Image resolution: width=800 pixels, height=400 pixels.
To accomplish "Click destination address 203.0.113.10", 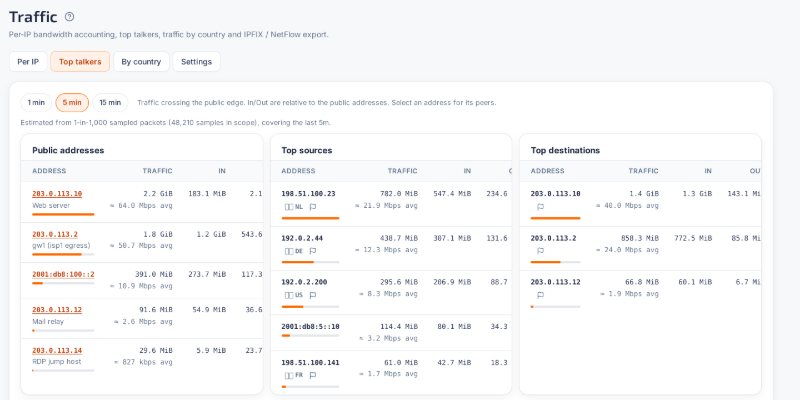I will (556, 194).
